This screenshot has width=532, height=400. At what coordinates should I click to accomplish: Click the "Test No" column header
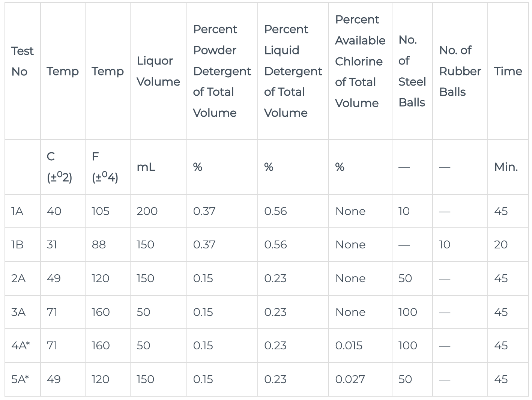point(22,61)
